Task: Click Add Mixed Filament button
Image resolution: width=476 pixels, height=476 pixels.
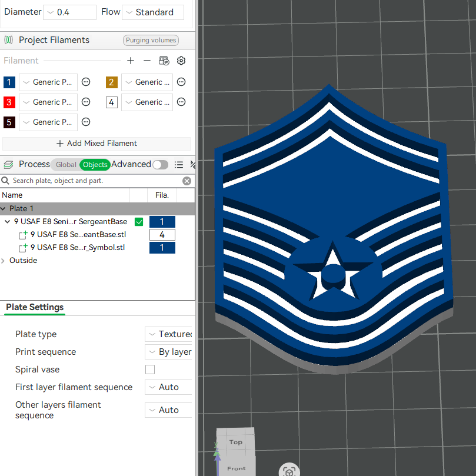Action: pos(96,144)
